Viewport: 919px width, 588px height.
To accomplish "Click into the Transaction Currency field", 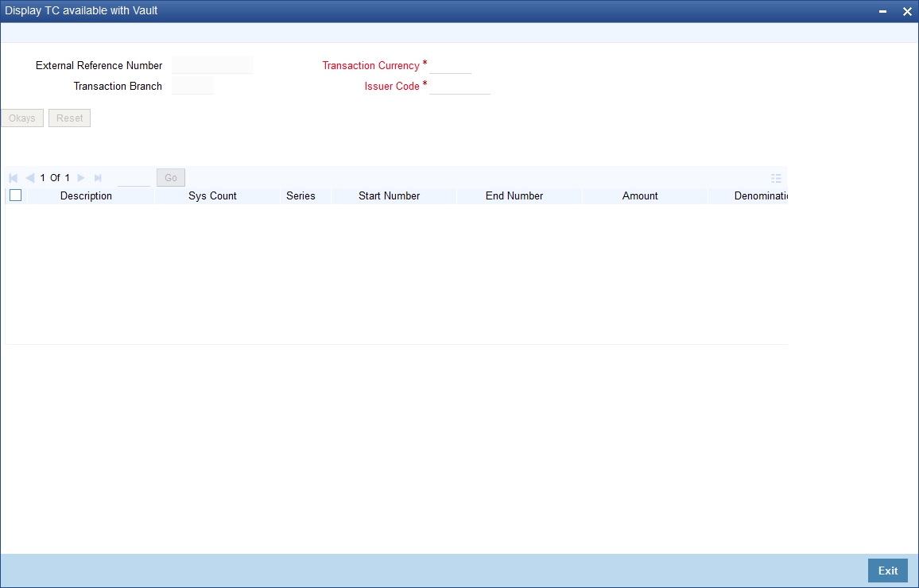I will [450, 65].
